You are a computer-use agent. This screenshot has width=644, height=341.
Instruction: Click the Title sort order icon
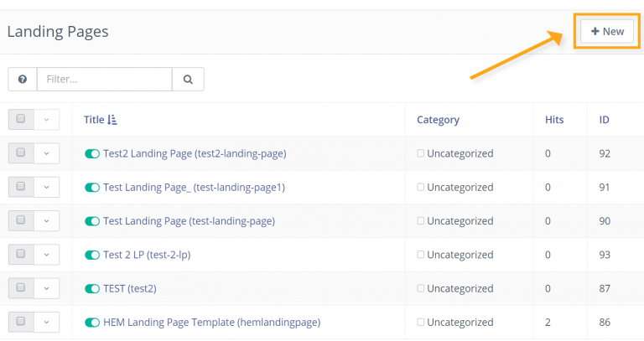click(x=112, y=120)
